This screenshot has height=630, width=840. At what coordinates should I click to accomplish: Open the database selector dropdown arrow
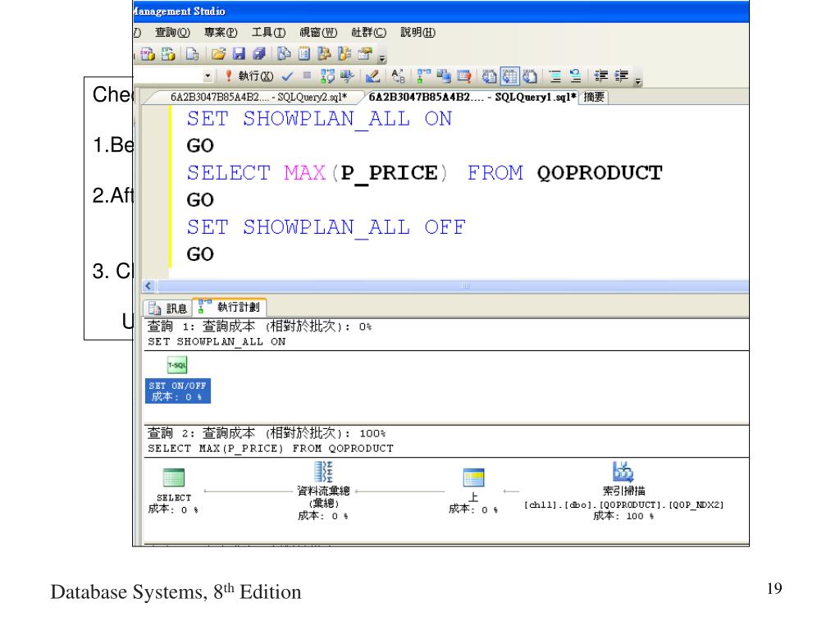click(x=208, y=76)
